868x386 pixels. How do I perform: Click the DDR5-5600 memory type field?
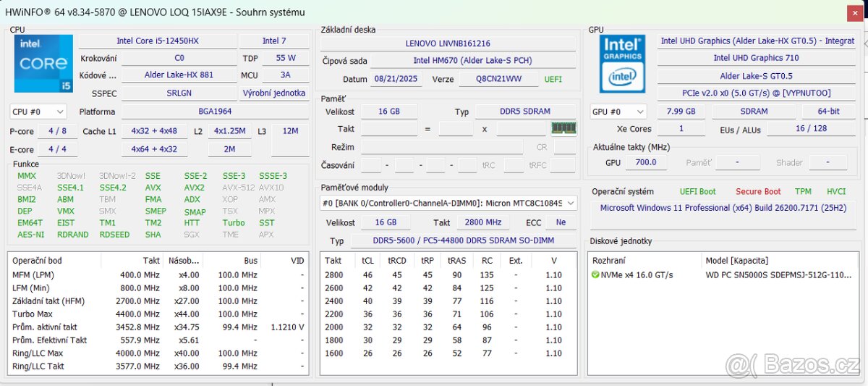[463, 241]
